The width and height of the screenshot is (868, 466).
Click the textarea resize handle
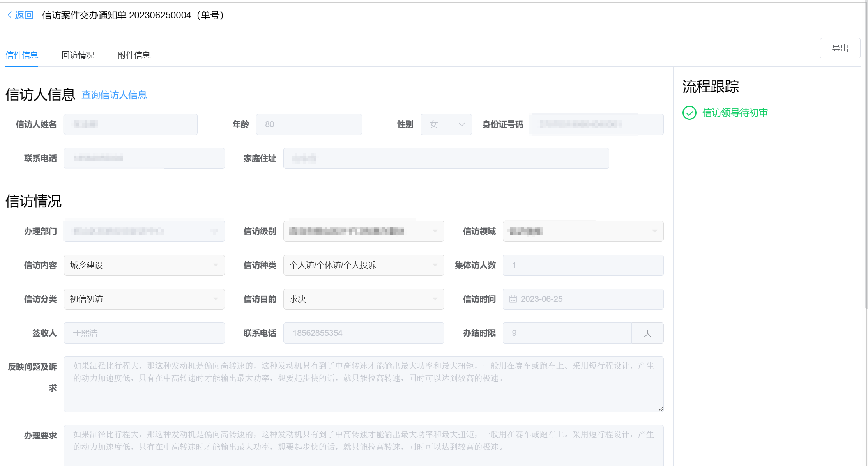coord(660,409)
